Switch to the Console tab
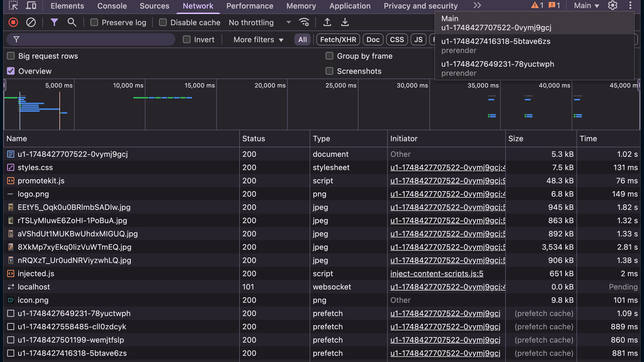644x362 pixels. pos(112,6)
